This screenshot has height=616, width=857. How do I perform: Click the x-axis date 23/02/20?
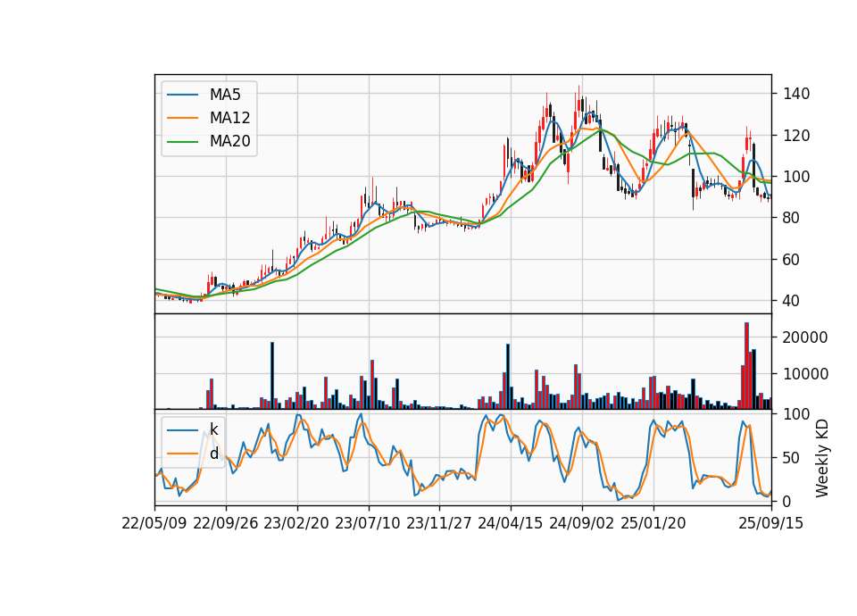[296, 523]
